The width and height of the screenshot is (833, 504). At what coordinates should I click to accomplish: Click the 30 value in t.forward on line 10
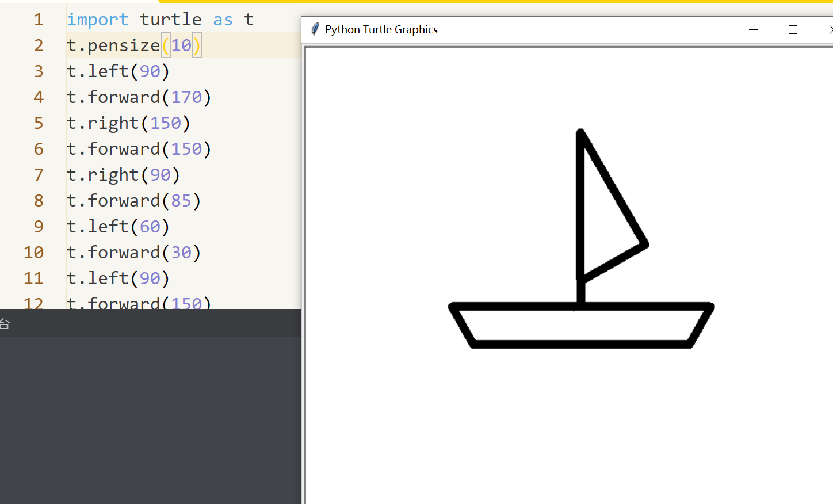tap(181, 253)
